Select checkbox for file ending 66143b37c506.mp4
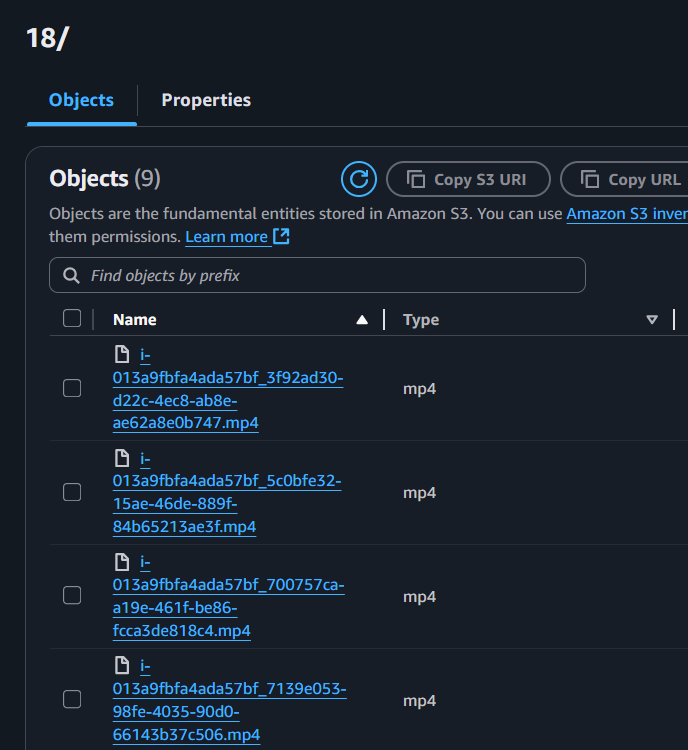This screenshot has width=688, height=750. [x=72, y=699]
